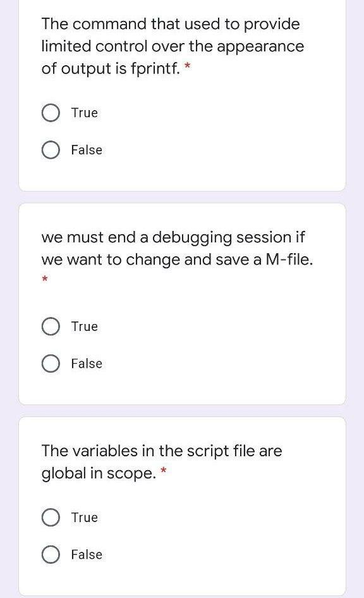Click the False label in the second question
Image resolution: width=364 pixels, height=598 pixels.
(86, 363)
